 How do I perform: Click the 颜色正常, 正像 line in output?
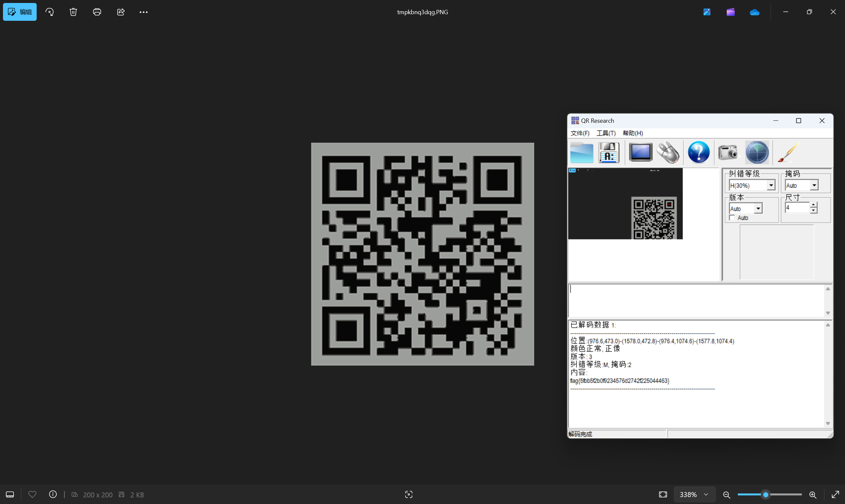(595, 349)
